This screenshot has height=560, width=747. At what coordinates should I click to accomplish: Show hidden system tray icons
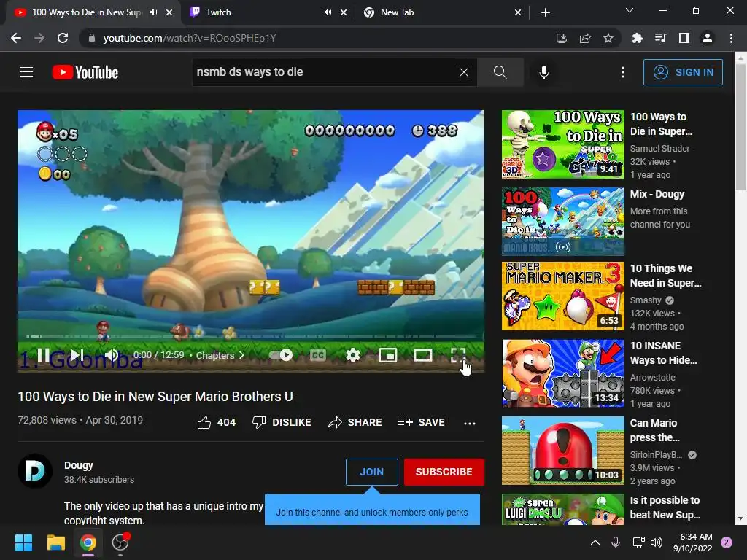click(x=595, y=542)
